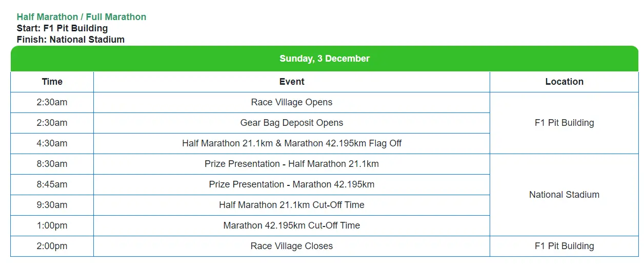Image resolution: width=644 pixels, height=264 pixels.
Task: Click the Finish: National Stadium text
Action: [71, 40]
